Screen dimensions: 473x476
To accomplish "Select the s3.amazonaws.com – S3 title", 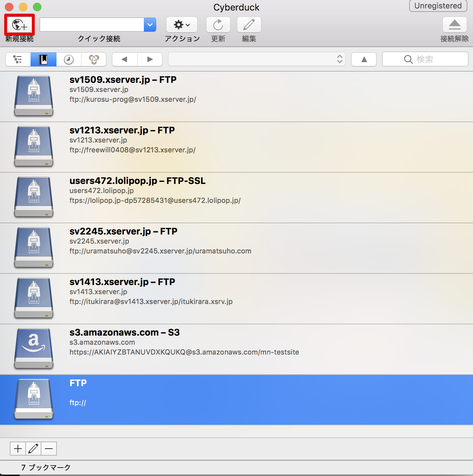I will pos(125,332).
